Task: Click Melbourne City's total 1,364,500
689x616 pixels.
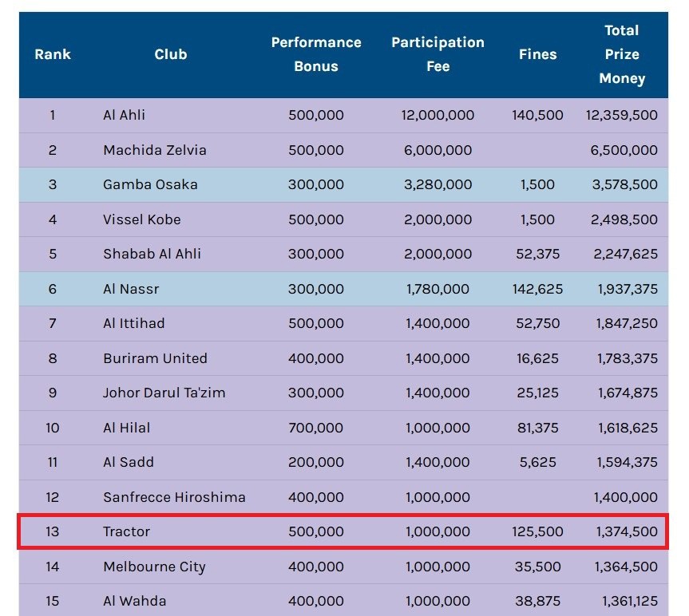Action: [626, 567]
